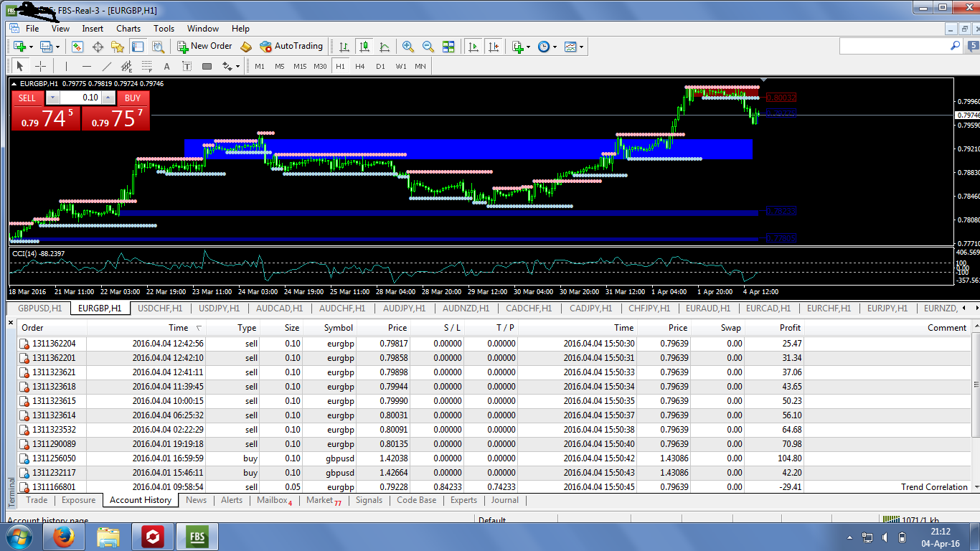
Task: Expand the Periodicity clock dropdown arrow
Action: [555, 47]
